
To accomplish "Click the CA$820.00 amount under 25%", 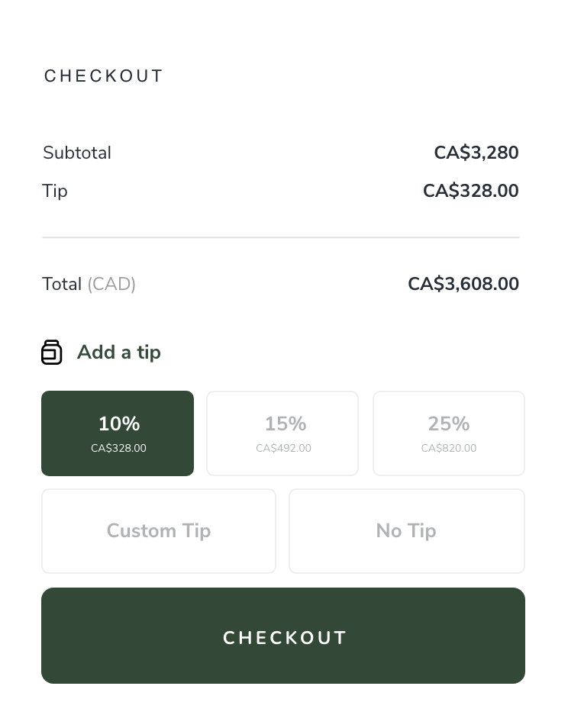I will click(449, 448).
